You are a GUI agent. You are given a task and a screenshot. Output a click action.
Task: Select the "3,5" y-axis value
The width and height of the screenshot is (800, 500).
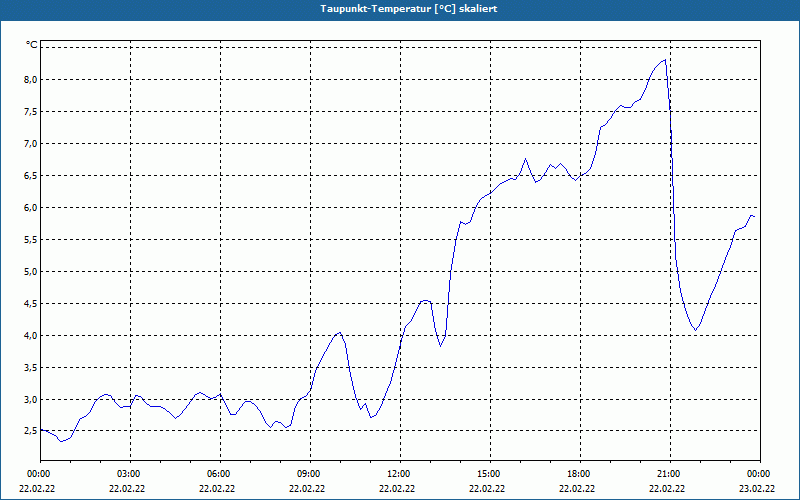(31, 368)
